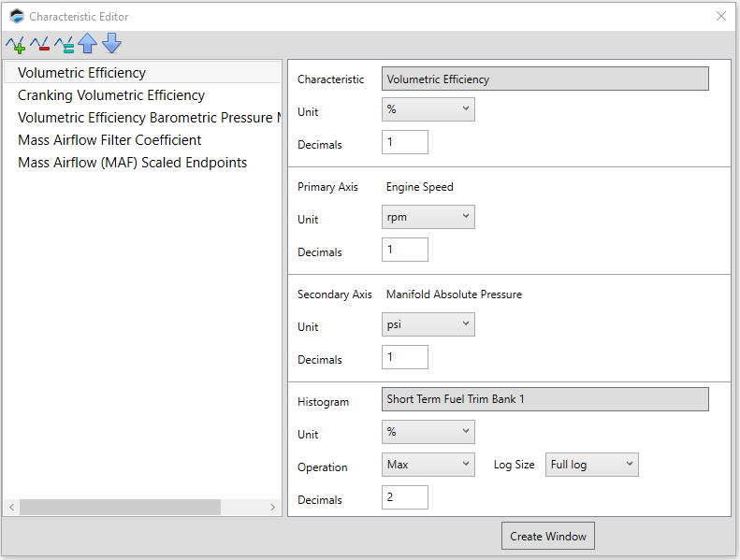Select Mass Airflow Filter Coefficient in the list
740x560 pixels.
[x=109, y=140]
